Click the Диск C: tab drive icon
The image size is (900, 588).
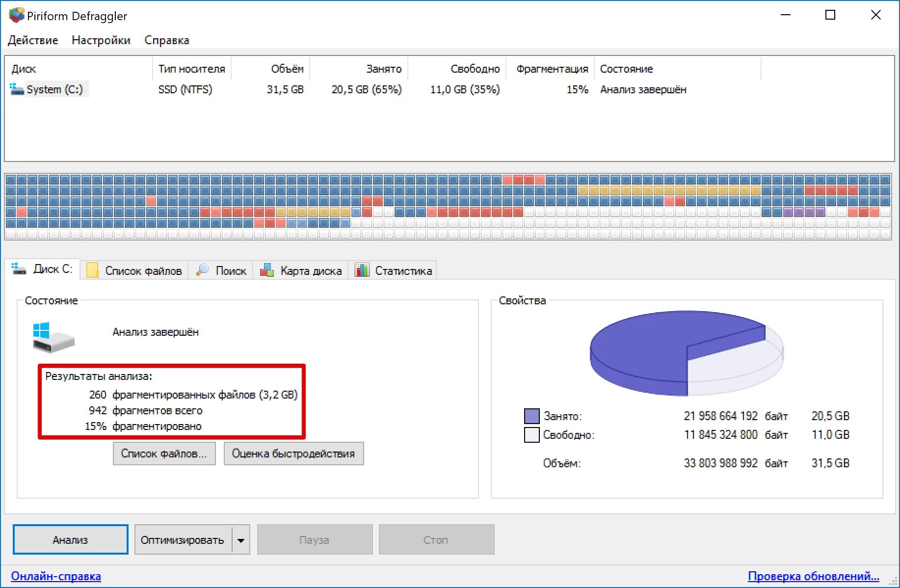click(x=19, y=269)
